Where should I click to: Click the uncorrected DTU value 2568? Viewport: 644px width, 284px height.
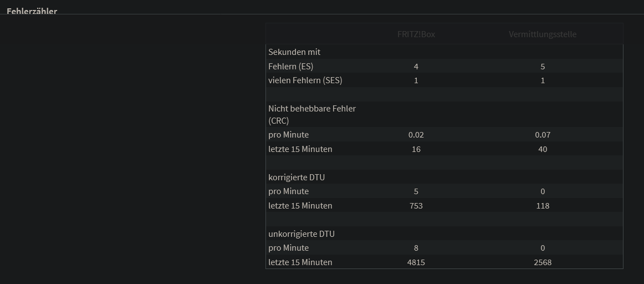[x=543, y=262]
